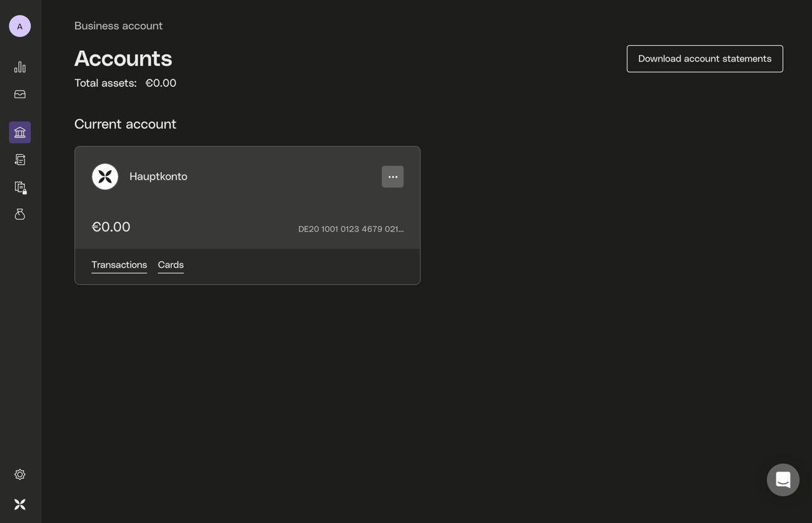
Task: Open the user avatar "A" profile menu
Action: 20,26
